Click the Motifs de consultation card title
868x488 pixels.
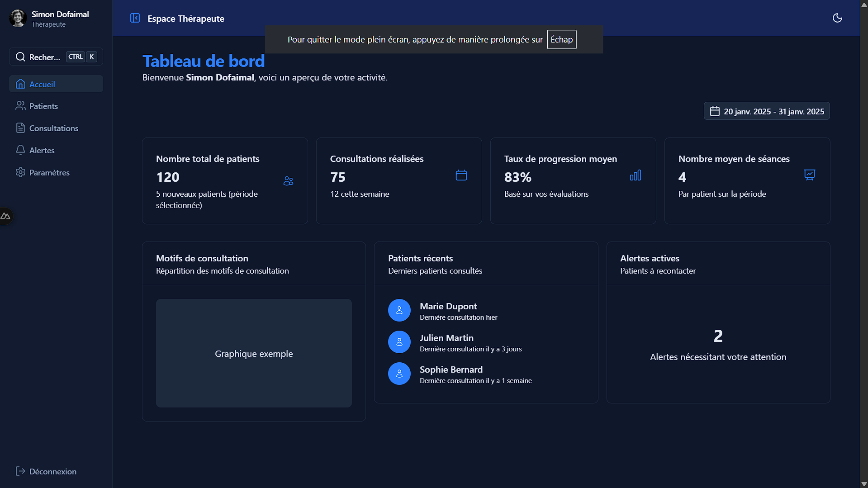[x=202, y=258]
